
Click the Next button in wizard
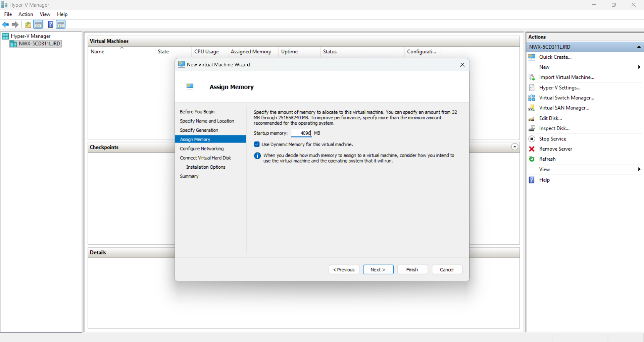tap(378, 270)
